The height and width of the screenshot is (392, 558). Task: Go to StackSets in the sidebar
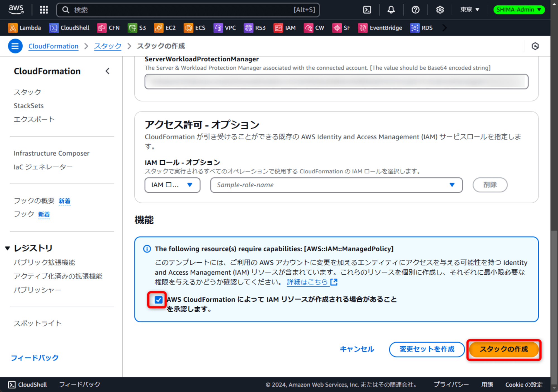tap(29, 106)
